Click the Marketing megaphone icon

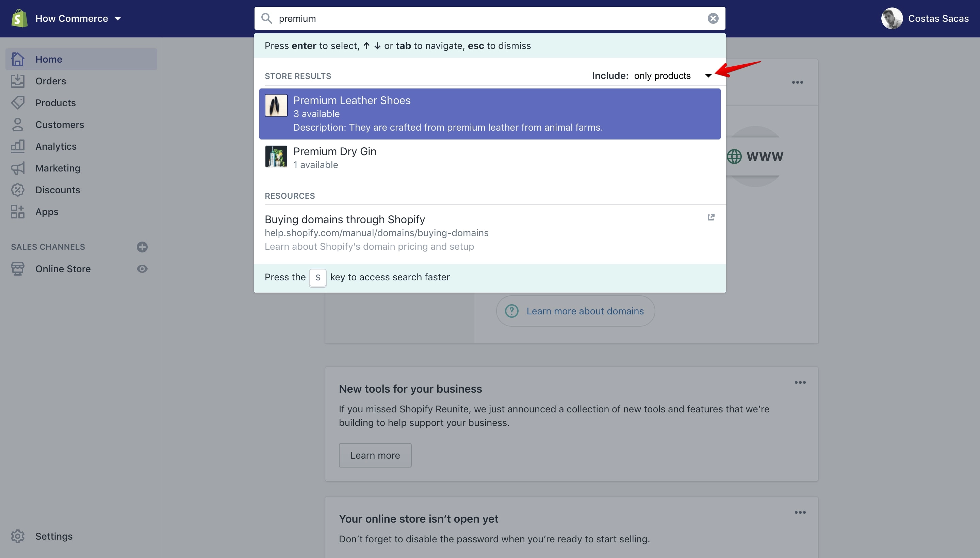(18, 168)
